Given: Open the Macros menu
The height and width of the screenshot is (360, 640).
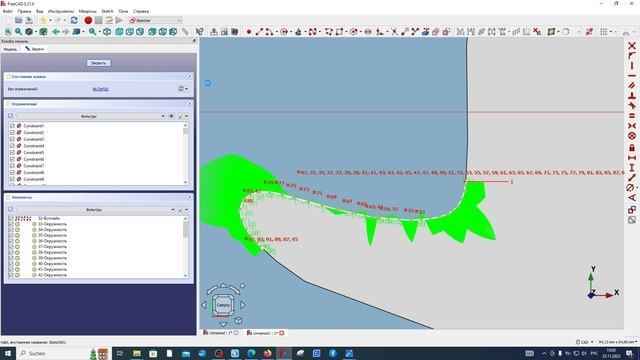Looking at the screenshot, I should coord(87,11).
